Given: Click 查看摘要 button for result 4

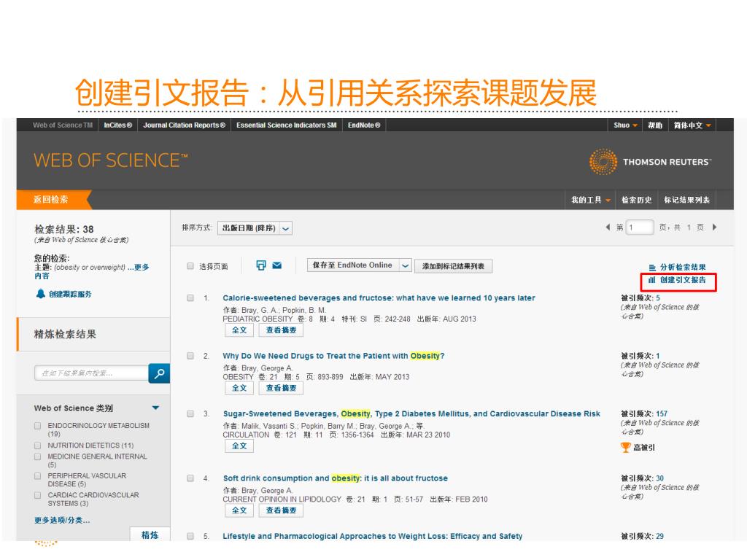Looking at the screenshot, I should 281,510.
